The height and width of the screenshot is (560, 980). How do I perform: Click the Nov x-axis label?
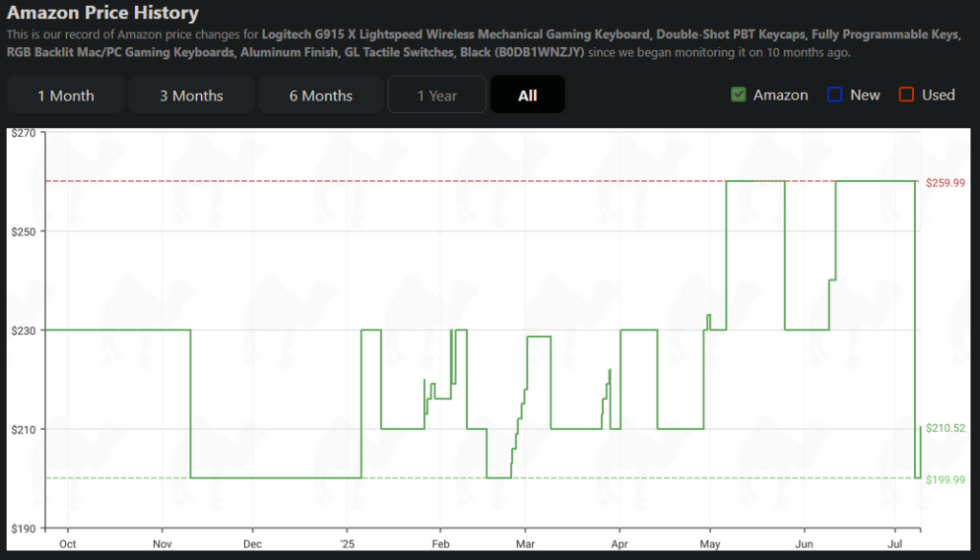click(162, 544)
